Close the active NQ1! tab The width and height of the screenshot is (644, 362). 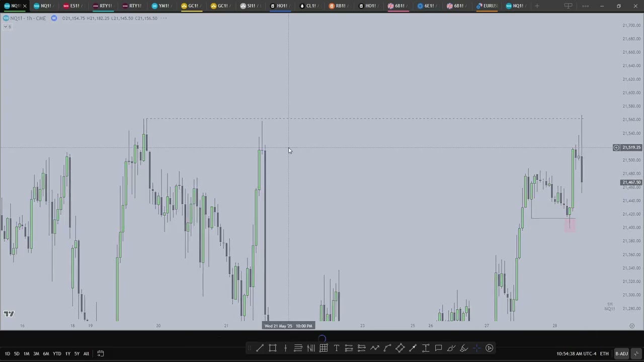tap(24, 6)
